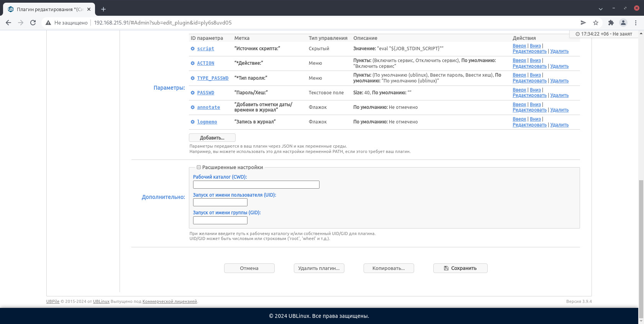This screenshot has width=644, height=324.
Task: Click Редактировать for annotate parameter
Action: pos(529,110)
